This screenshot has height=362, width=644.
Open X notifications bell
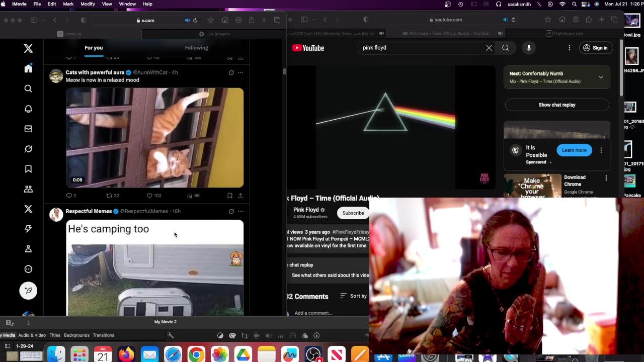point(28,109)
